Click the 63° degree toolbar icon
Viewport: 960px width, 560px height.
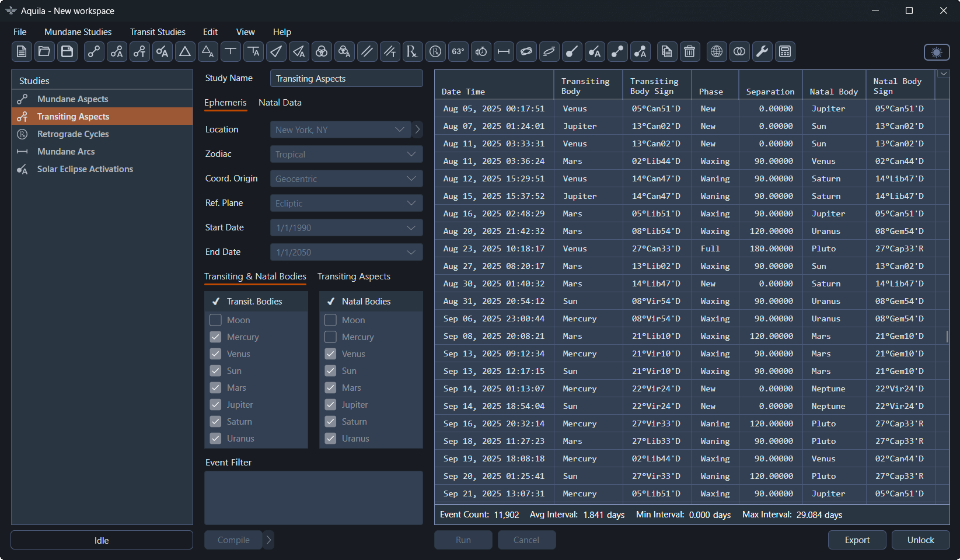(458, 52)
